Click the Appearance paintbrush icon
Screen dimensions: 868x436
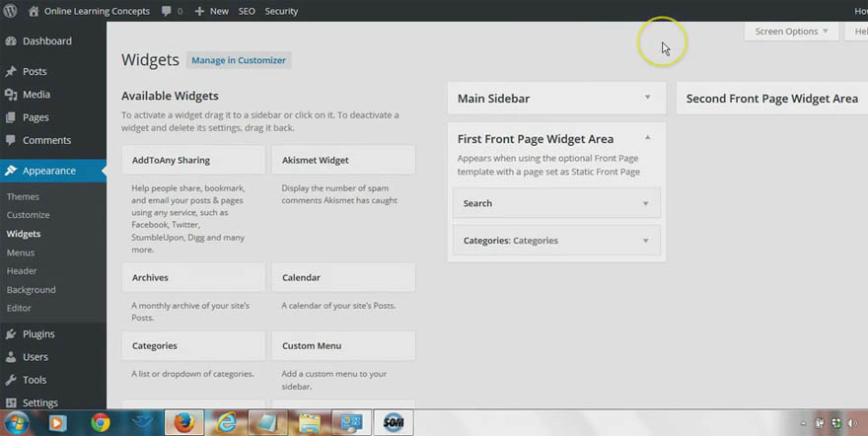[11, 171]
